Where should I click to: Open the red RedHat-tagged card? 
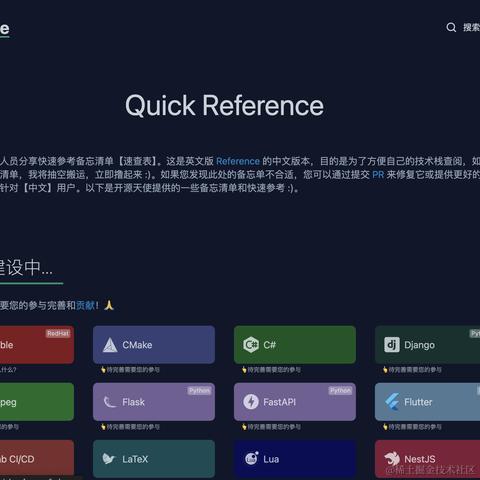37,345
